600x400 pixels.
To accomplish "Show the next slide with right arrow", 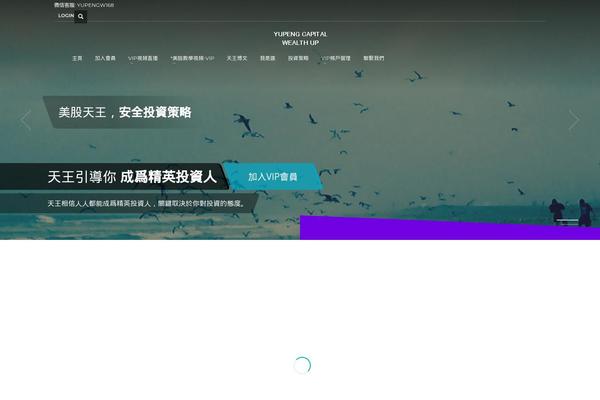I will point(574,120).
